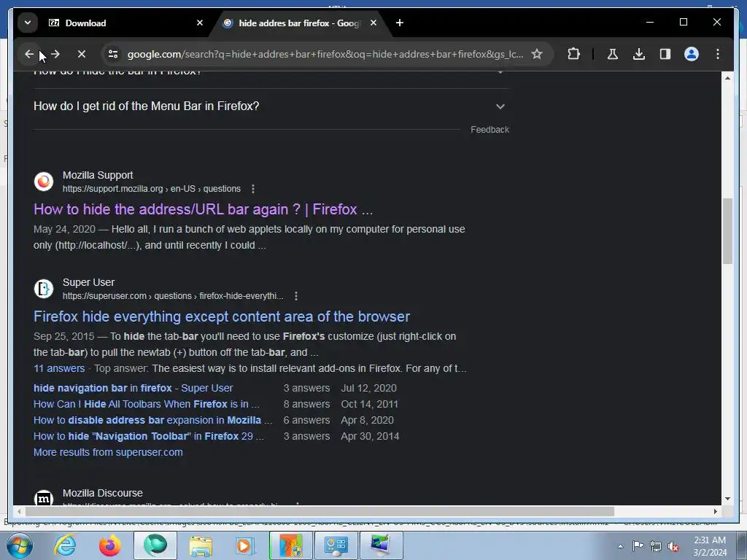Screen dimensions: 747x560
Task: Open the 11 answers link
Action: pos(59,368)
